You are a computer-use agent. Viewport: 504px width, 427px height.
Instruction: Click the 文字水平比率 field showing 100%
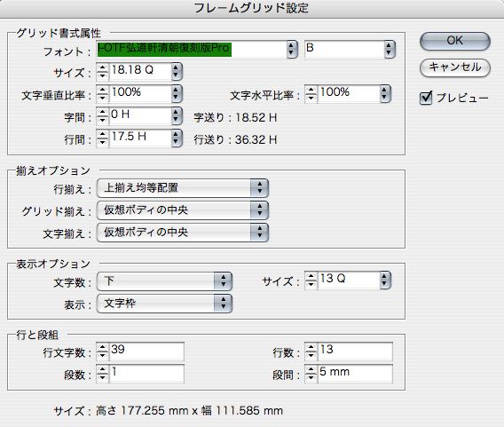(349, 93)
